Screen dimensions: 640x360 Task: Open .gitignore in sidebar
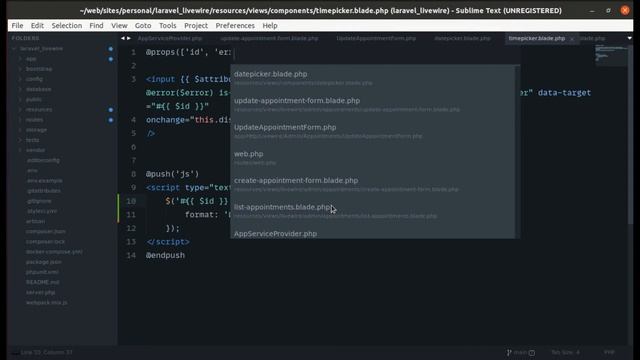tap(39, 201)
